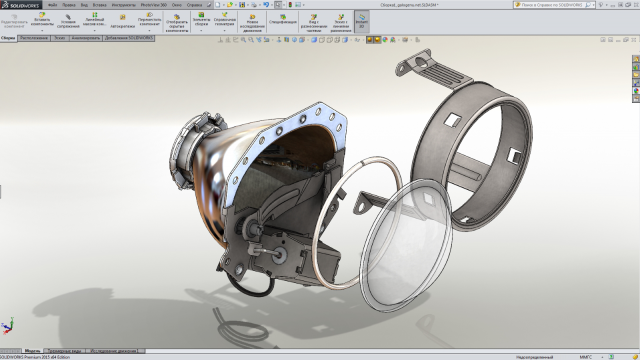Expand the Undo dropdown arrow
Image resolution: width=640 pixels, height=360 pixels.
click(x=272, y=5)
